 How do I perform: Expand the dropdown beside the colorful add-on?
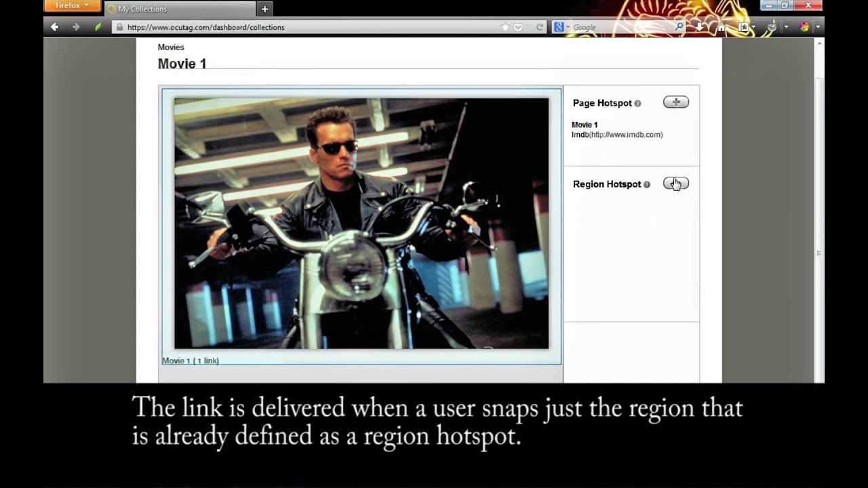[818, 27]
